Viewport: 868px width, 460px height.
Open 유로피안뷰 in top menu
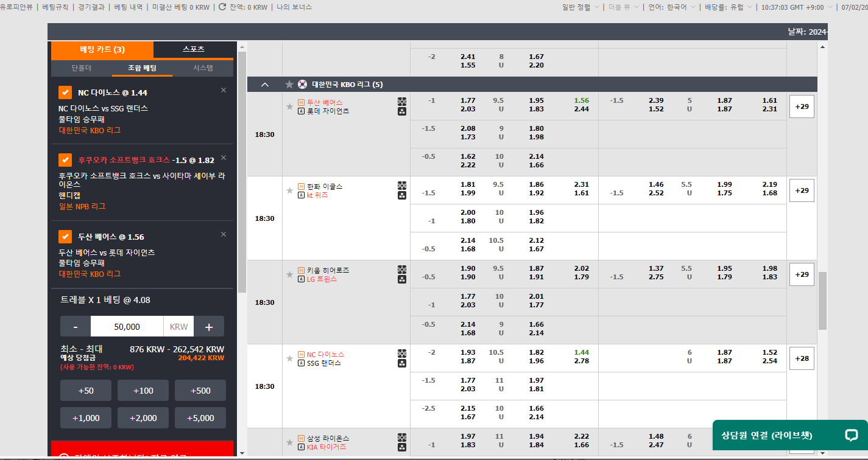coord(16,7)
